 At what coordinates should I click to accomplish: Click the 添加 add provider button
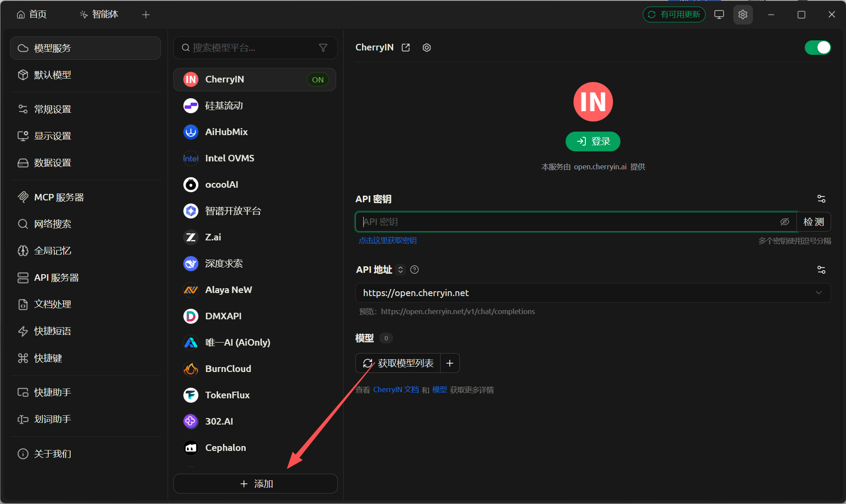click(255, 484)
